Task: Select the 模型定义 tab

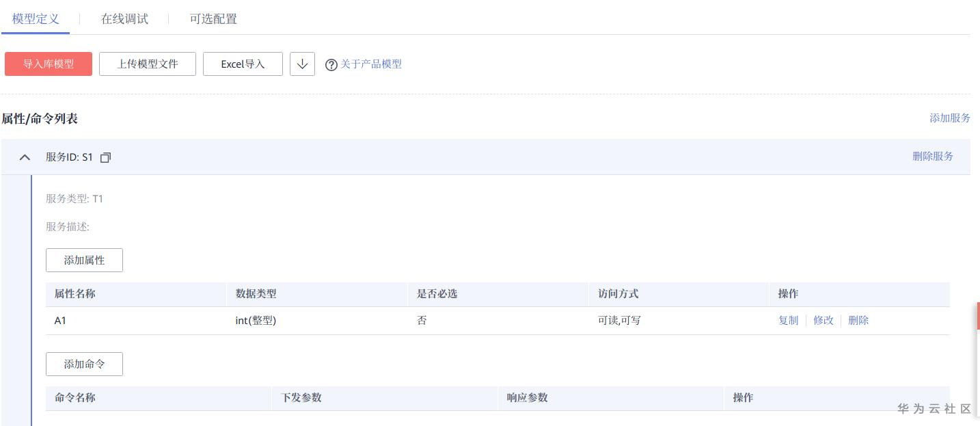Action: click(36, 19)
